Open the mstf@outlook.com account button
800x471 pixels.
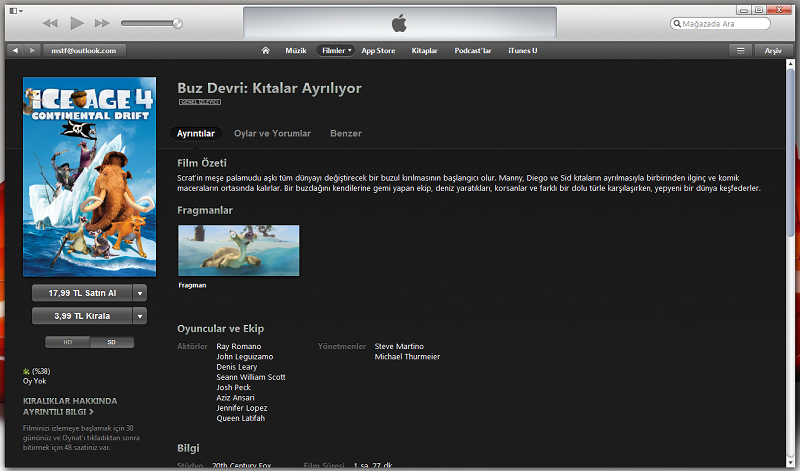pos(84,51)
